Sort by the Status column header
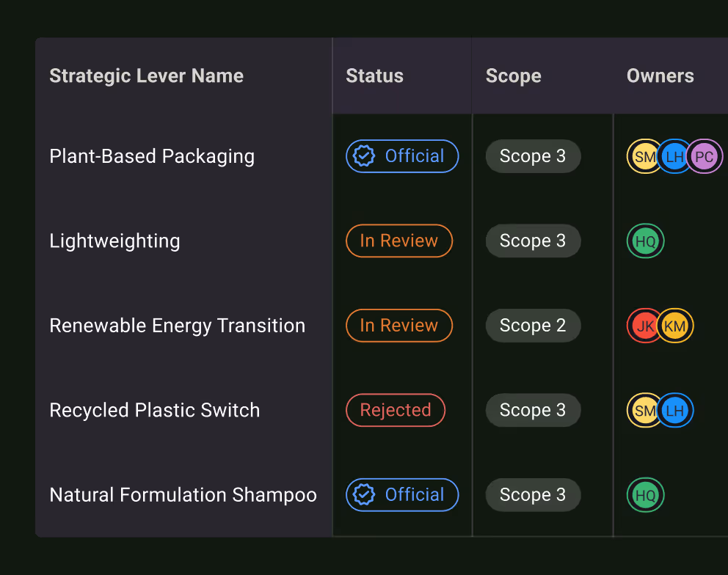The image size is (728, 575). click(374, 76)
